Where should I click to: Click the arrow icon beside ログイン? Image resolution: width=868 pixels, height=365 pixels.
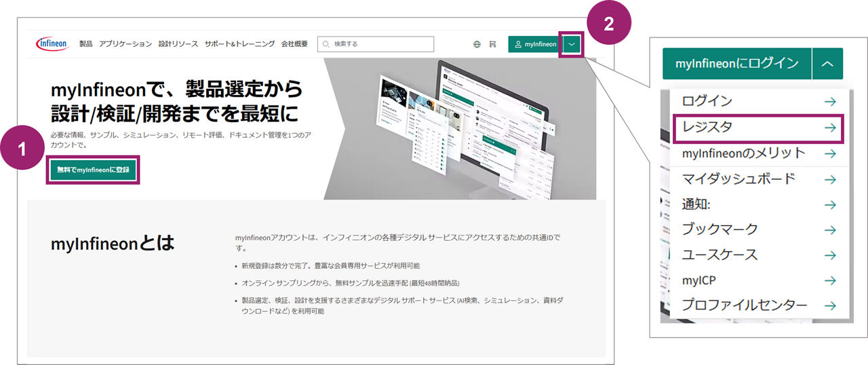tap(829, 102)
